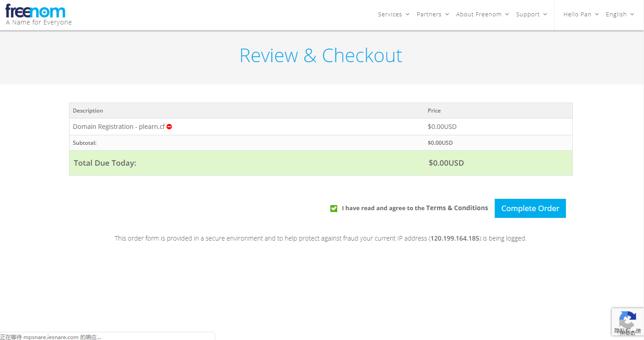Click the Complete Order button
This screenshot has height=340, width=644.
pyautogui.click(x=530, y=208)
